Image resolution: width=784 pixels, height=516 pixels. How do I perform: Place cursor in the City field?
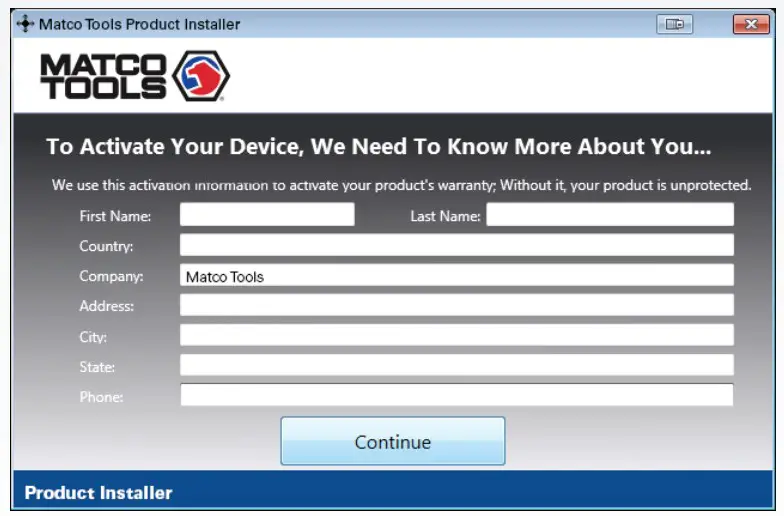tap(456, 335)
